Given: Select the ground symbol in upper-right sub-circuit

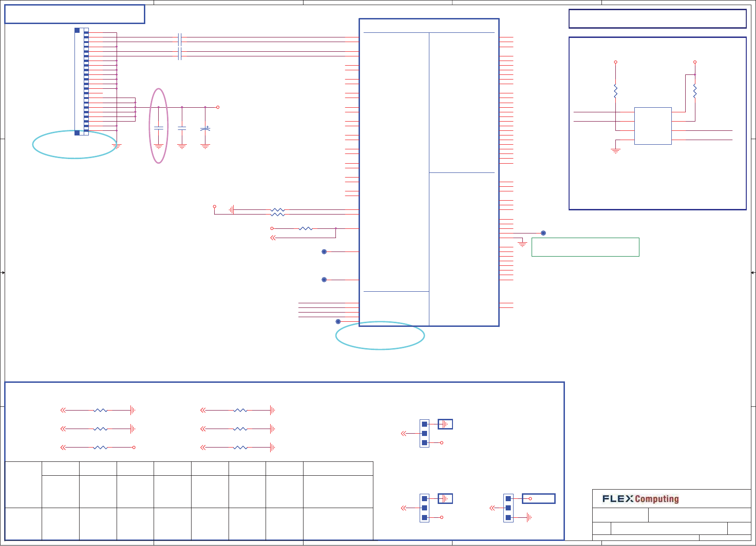Looking at the screenshot, I should point(615,150).
